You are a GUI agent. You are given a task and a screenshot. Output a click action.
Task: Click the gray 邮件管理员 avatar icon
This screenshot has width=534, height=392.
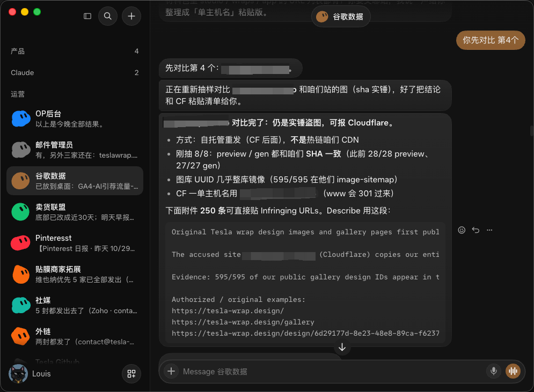coord(21,150)
